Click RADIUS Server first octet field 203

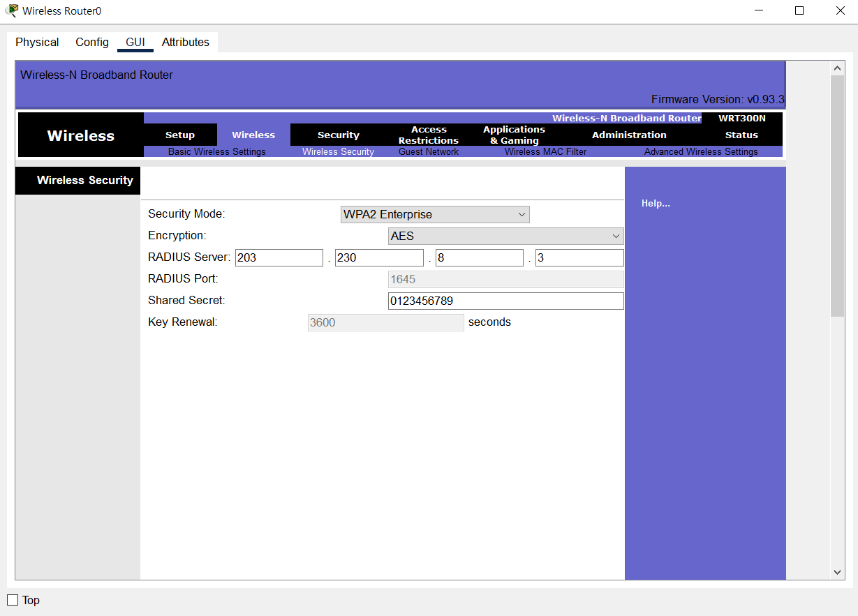279,257
